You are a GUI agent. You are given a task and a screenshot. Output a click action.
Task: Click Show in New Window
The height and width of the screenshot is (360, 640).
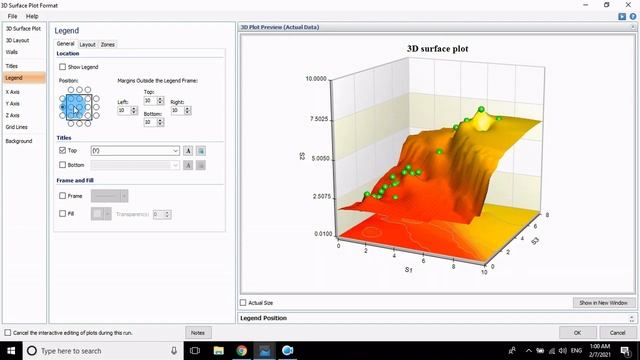point(604,303)
